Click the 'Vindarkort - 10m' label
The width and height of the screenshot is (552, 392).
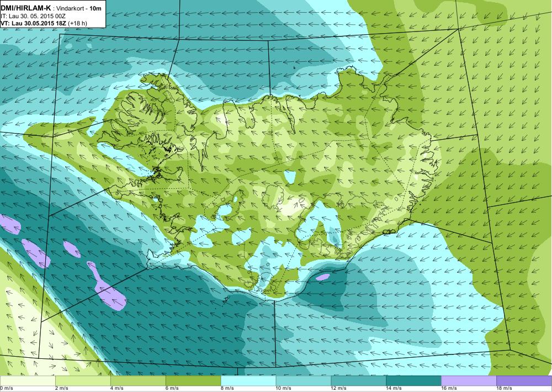pos(79,9)
